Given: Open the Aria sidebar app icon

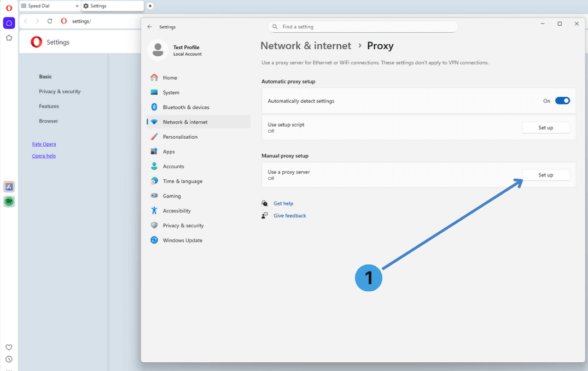Looking at the screenshot, I should click(x=9, y=187).
